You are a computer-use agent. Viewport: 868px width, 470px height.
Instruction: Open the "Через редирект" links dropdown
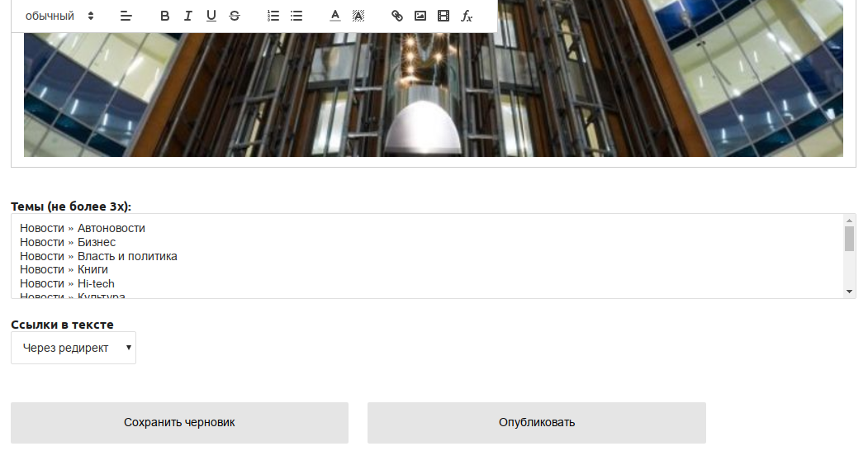pyautogui.click(x=73, y=348)
